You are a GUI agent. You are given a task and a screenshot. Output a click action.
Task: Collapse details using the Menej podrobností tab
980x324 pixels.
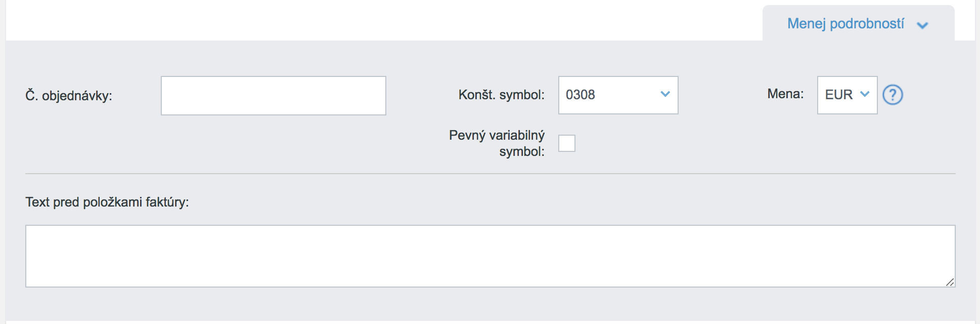(858, 24)
